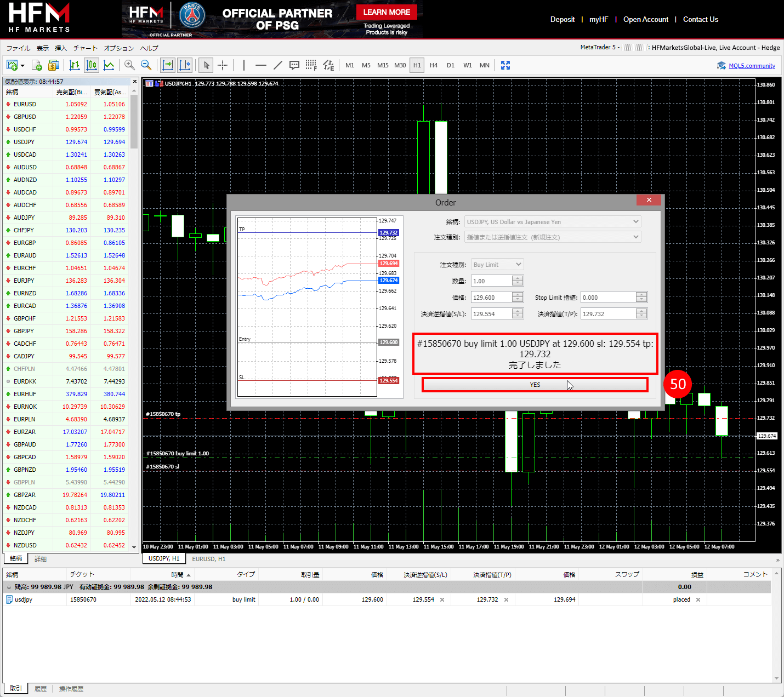Increase the order volume with up stepper
This screenshot has width=784, height=697.
tap(518, 278)
